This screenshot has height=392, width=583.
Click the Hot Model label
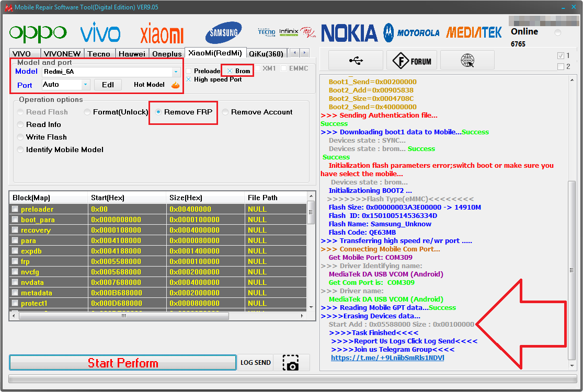149,85
